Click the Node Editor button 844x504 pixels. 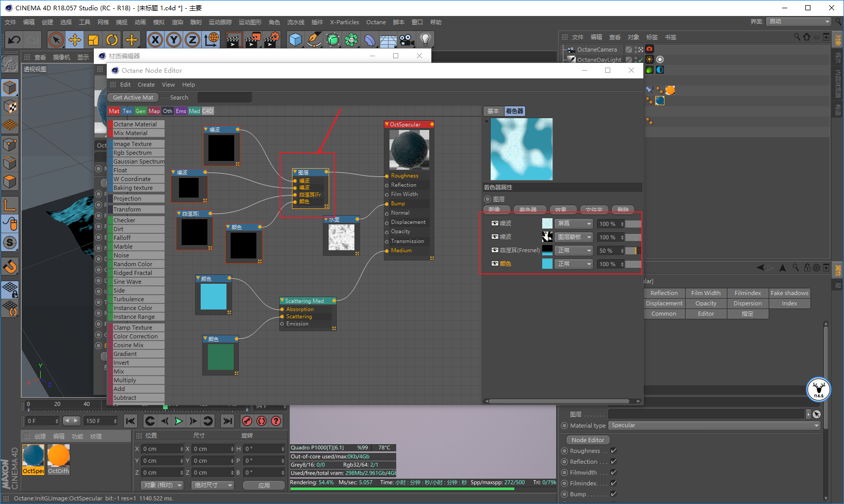(588, 440)
